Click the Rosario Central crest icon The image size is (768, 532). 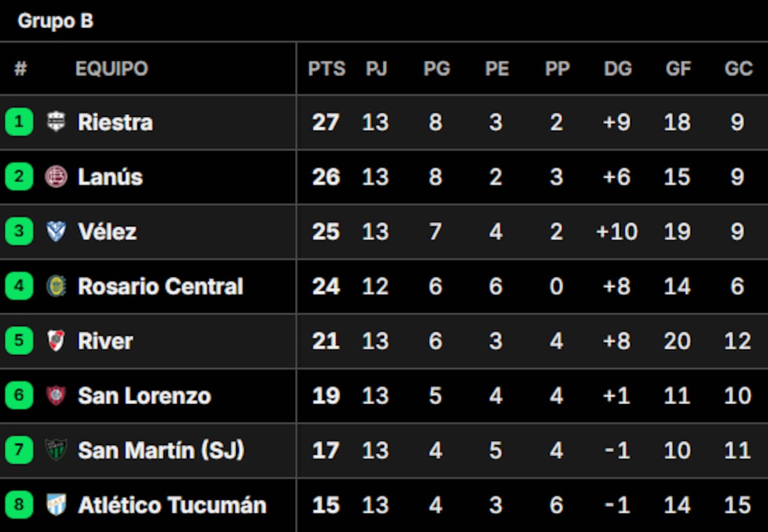click(x=56, y=286)
